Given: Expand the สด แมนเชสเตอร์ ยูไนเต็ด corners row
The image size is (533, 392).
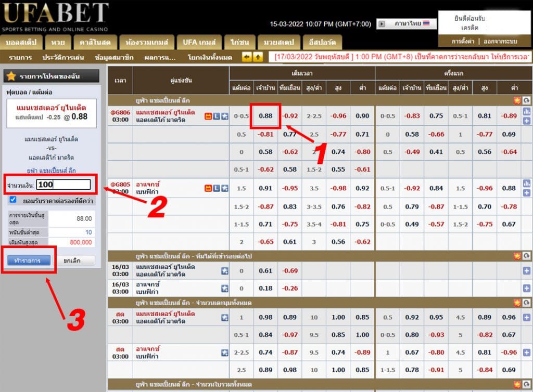Looking at the screenshot, I should 527,318.
